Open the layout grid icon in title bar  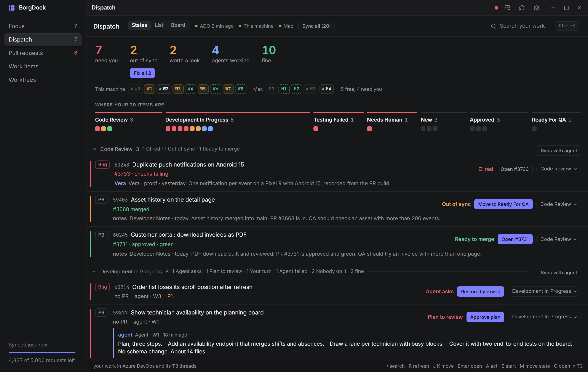tap(507, 8)
